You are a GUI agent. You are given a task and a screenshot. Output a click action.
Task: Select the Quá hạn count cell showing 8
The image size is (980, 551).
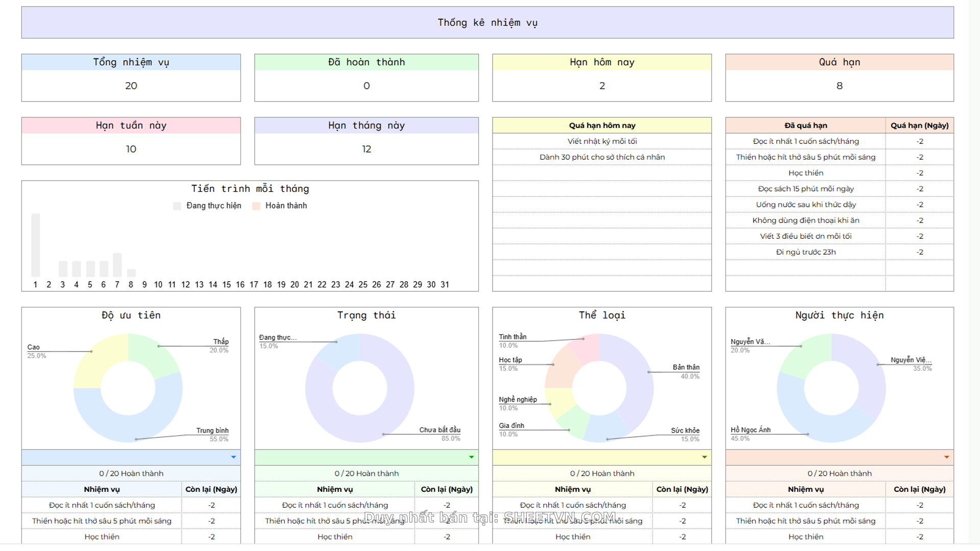click(839, 86)
